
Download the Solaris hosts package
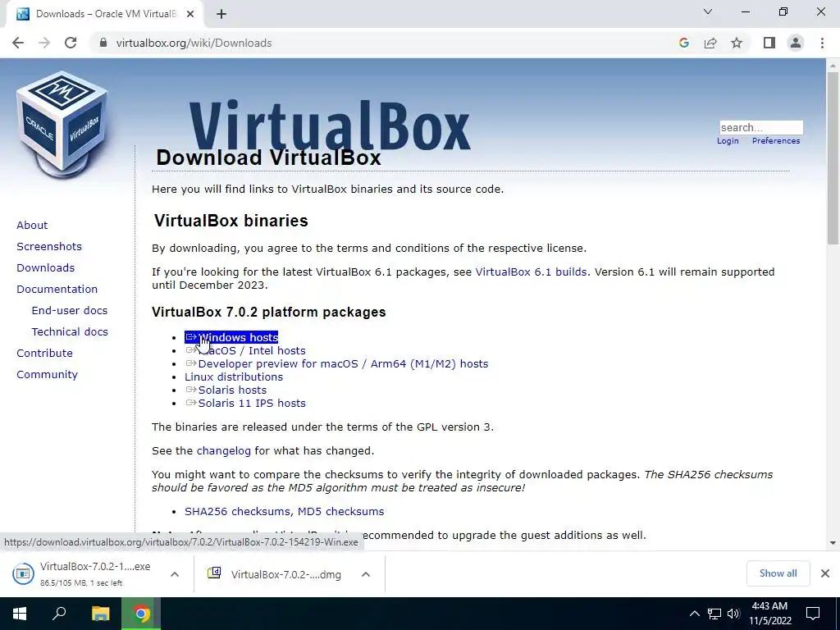[x=226, y=390]
